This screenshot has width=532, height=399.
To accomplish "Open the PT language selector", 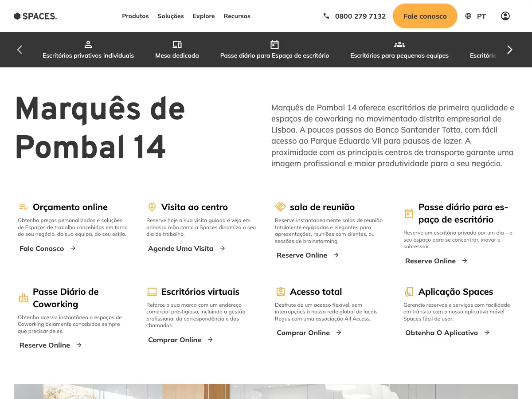I will click(x=481, y=16).
